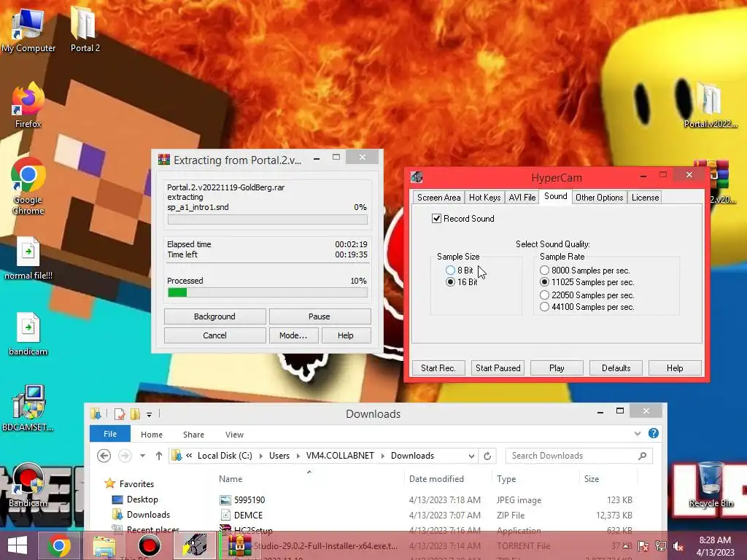Open the recent locations dropdown arrow
Image resolution: width=747 pixels, height=560 pixels.
click(142, 456)
